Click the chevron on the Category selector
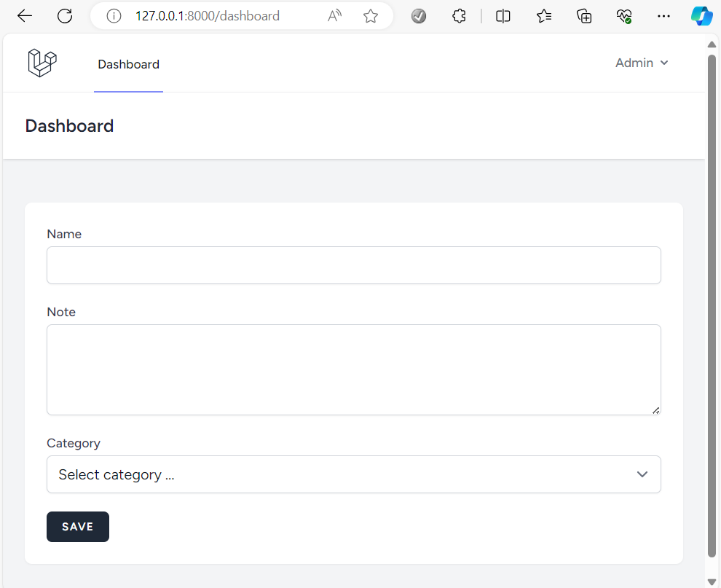 click(x=642, y=474)
